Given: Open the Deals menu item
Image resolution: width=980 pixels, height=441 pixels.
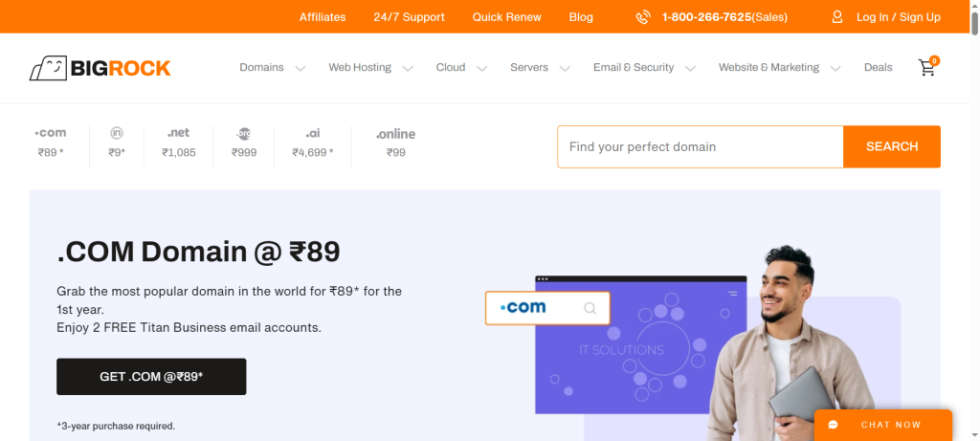Looking at the screenshot, I should tap(878, 68).
